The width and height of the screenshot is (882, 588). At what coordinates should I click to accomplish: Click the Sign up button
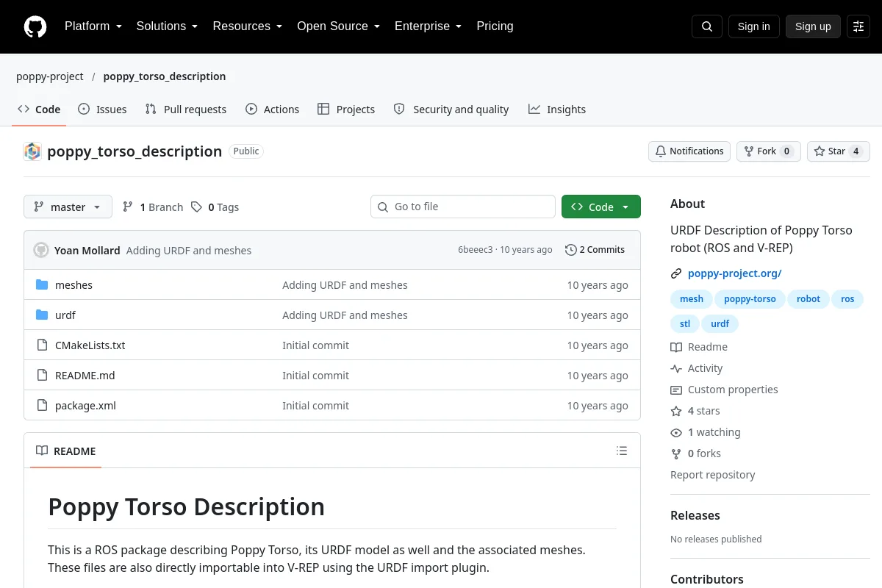813,26
